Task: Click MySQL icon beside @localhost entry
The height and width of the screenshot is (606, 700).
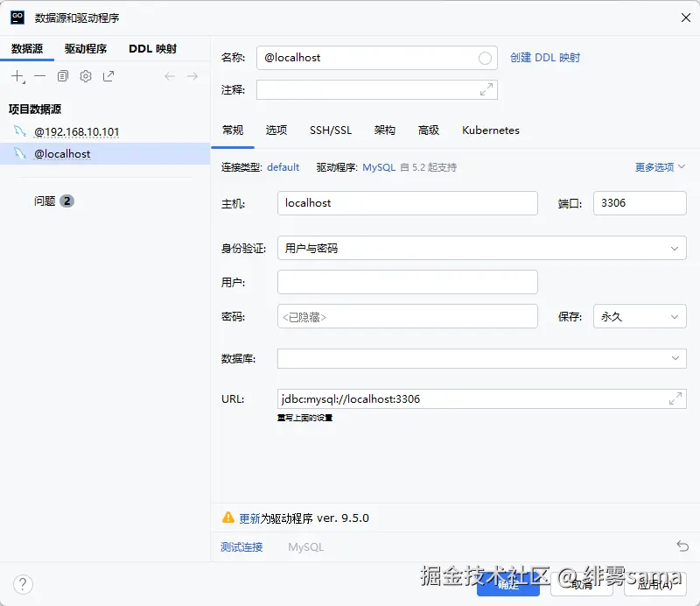Action: (20, 153)
